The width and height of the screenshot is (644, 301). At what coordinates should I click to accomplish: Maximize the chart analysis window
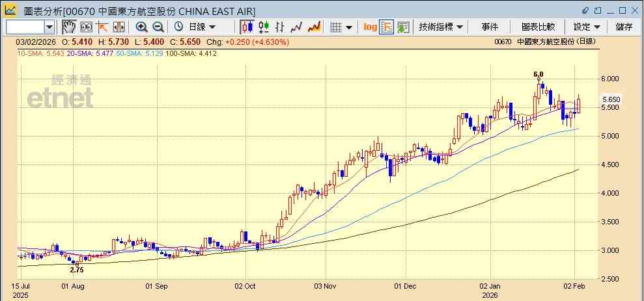pos(623,10)
